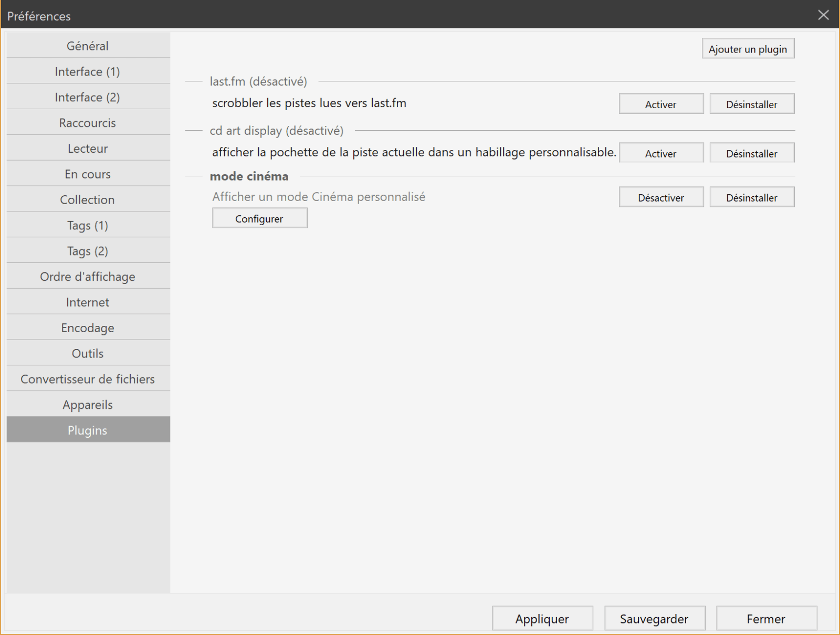Open the Tags (2) section
Viewport: 840px width, 635px height.
87,250
